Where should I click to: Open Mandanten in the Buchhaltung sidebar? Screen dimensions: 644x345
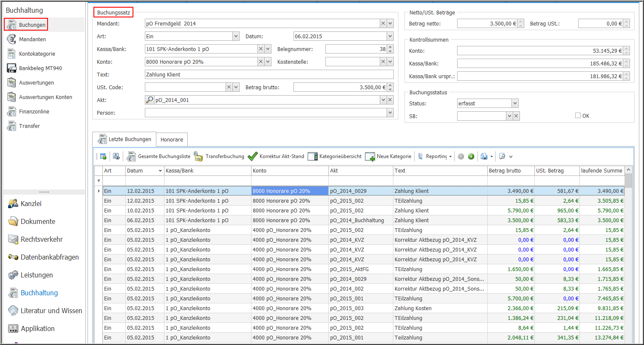32,40
